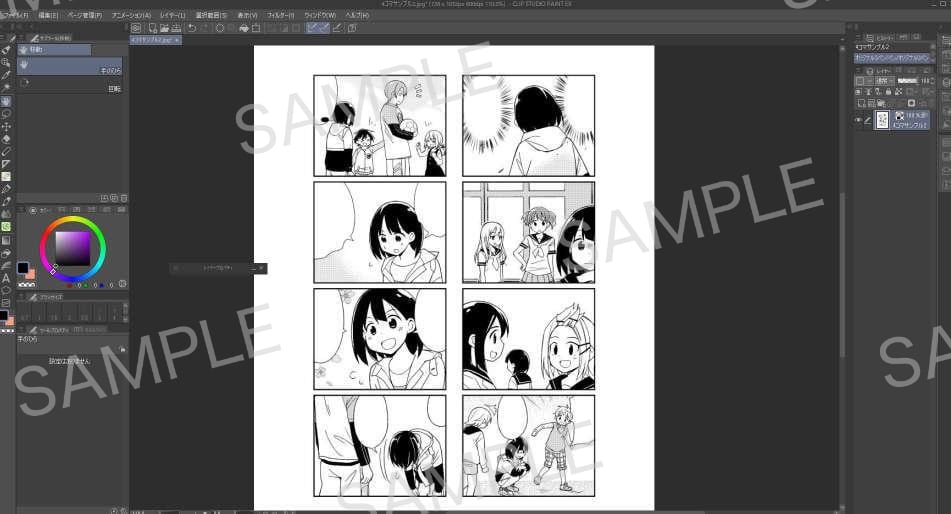The height and width of the screenshot is (514, 951).
Task: Select the transparent color swatch below main color
Action: click(27, 285)
